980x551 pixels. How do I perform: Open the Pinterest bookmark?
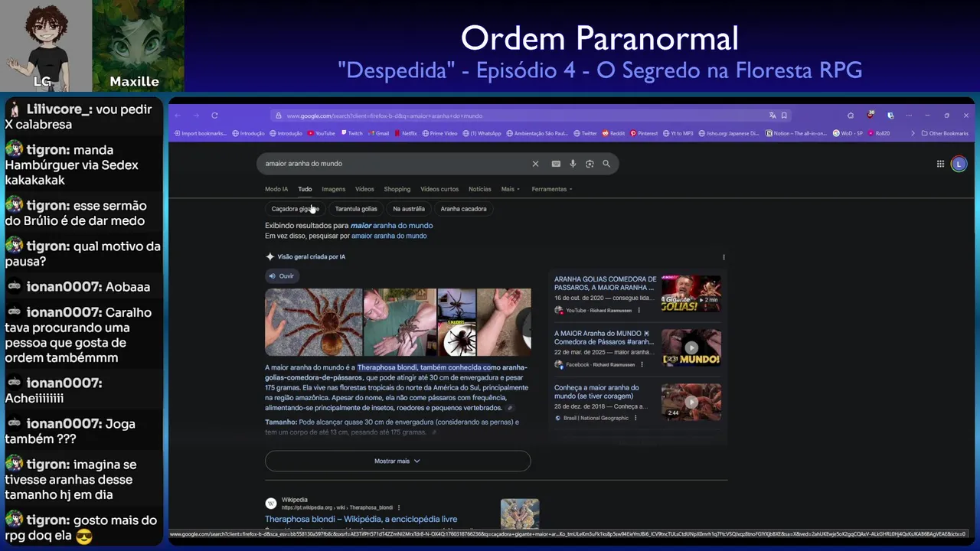pyautogui.click(x=644, y=133)
